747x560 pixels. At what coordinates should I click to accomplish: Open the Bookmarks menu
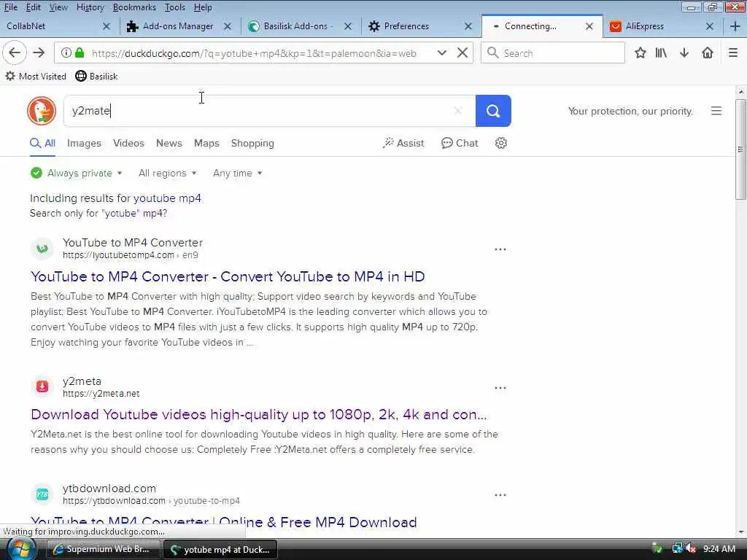click(x=134, y=7)
